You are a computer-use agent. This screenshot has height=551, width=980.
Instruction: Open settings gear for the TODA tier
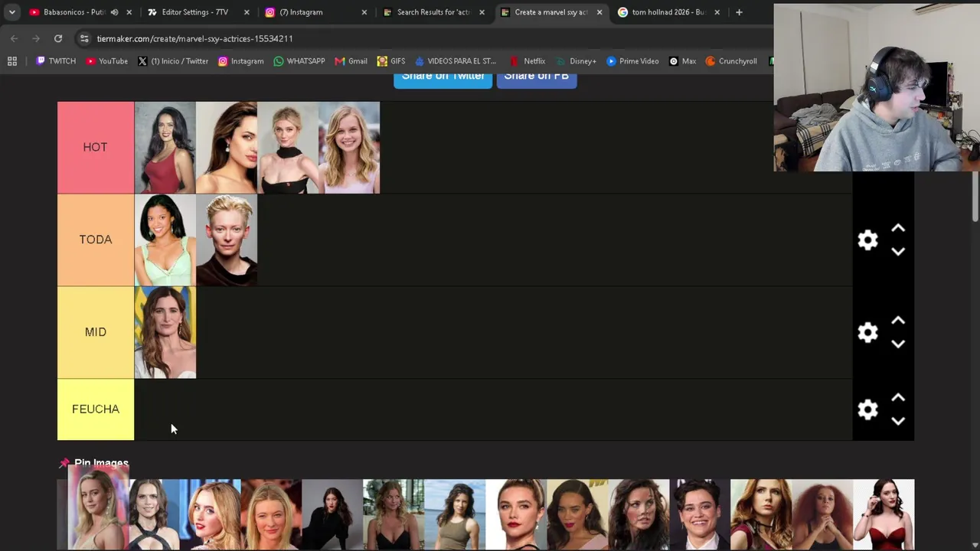point(867,240)
